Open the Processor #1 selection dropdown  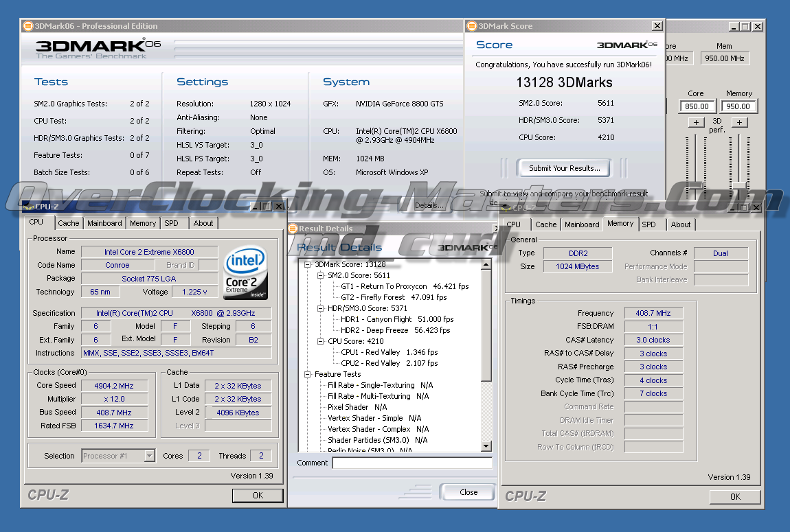coord(150,456)
